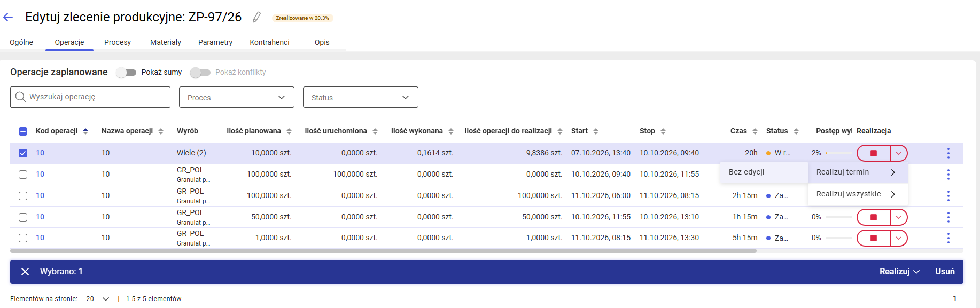The height and width of the screenshot is (308, 980).
Task: Open the Realizuj dropdown in the selection bar
Action: tap(900, 272)
